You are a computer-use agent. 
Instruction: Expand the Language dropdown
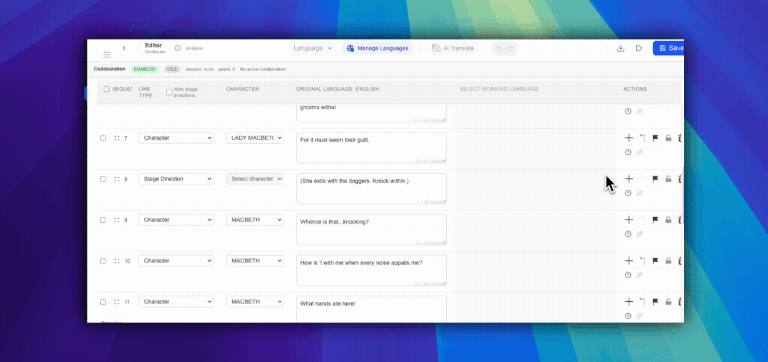[313, 48]
